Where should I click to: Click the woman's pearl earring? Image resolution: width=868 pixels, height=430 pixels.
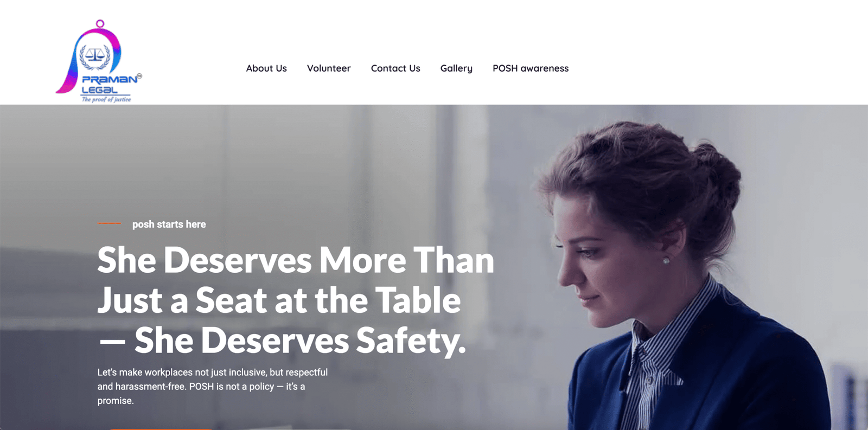click(x=666, y=261)
